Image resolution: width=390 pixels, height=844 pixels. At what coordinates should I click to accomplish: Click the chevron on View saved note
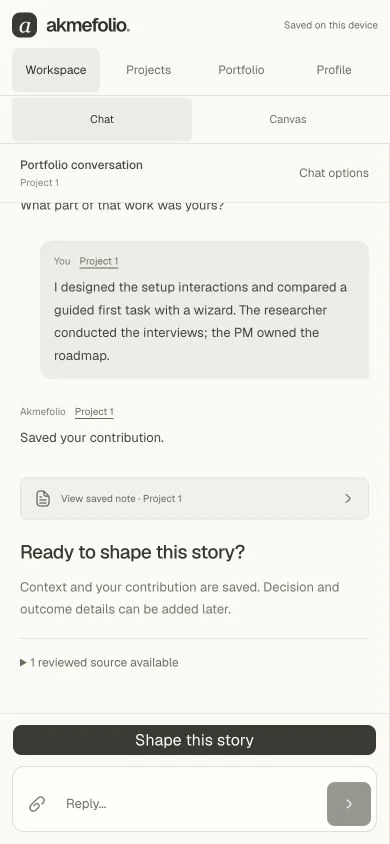click(x=348, y=498)
